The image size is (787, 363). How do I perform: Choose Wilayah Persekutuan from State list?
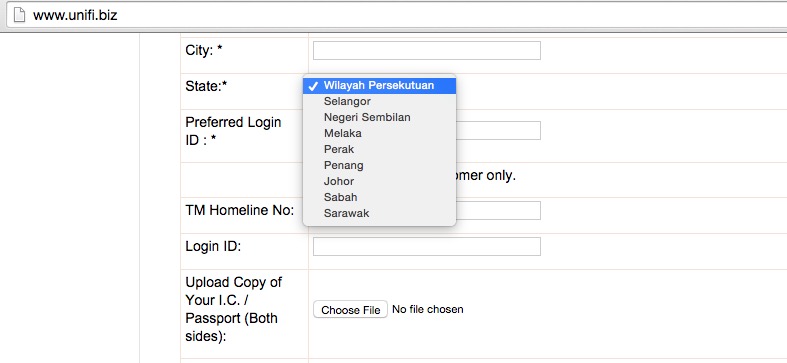tap(379, 85)
